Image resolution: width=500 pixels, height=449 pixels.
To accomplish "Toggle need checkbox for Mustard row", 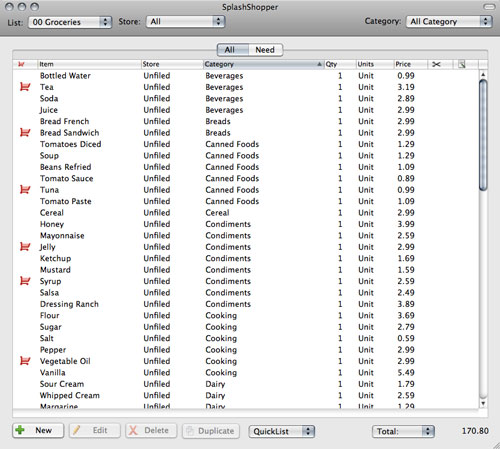I will point(25,270).
